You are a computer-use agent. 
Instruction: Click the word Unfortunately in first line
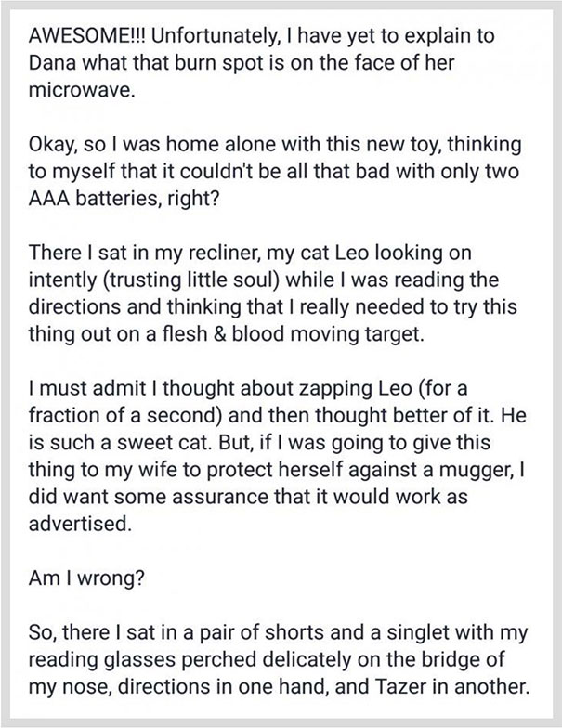click(214, 36)
